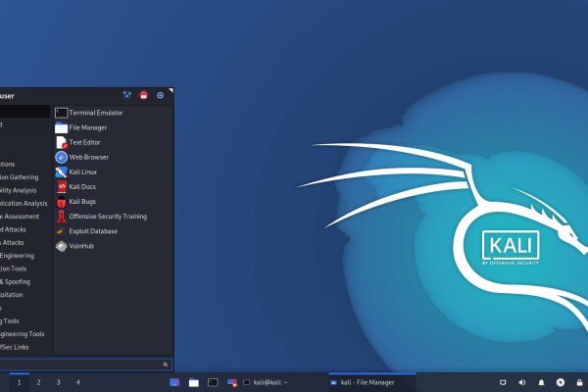588x392 pixels.
Task: Open the Text Editor application
Action: (x=84, y=142)
